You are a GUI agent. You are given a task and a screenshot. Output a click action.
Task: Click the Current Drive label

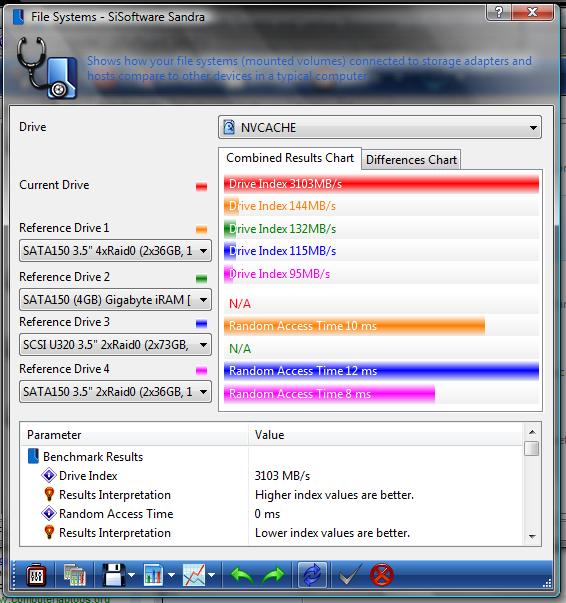tap(54, 185)
